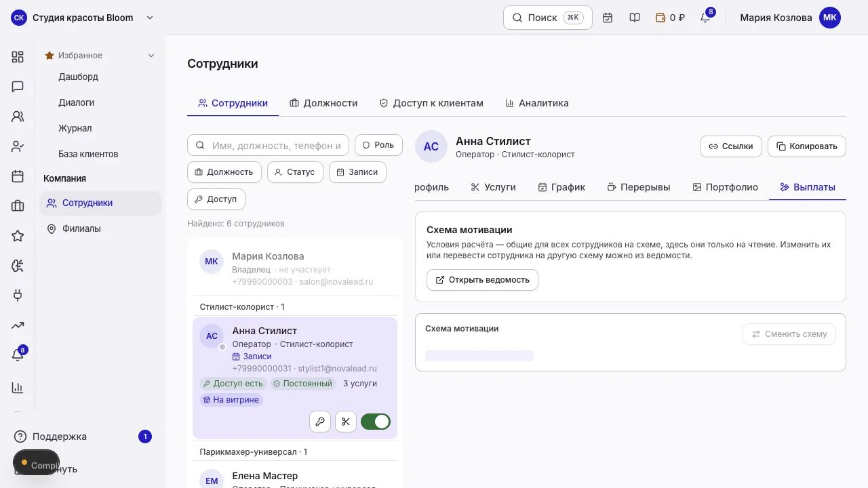Open the bar chart icon in left rail
This screenshot has height=488, width=868.
tap(18, 388)
